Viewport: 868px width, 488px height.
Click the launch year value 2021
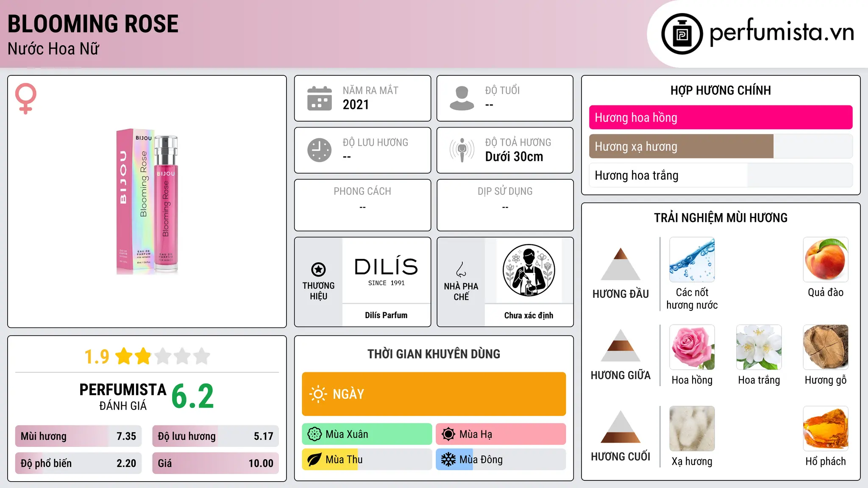pos(356,105)
